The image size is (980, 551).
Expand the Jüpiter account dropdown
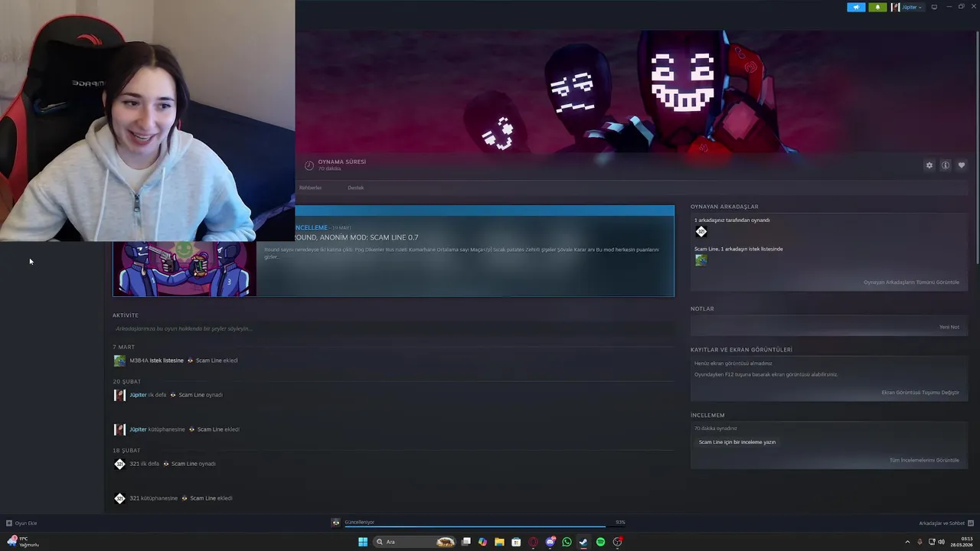coord(912,7)
